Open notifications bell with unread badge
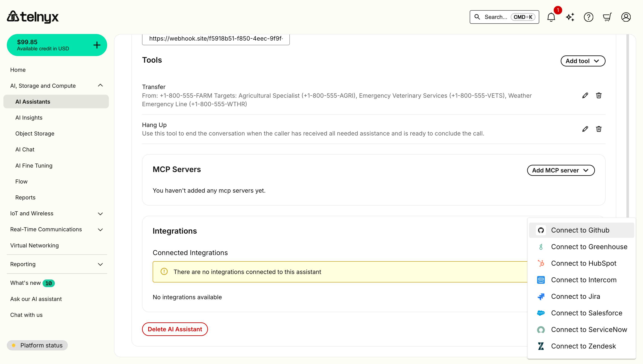The height and width of the screenshot is (364, 643). (551, 17)
